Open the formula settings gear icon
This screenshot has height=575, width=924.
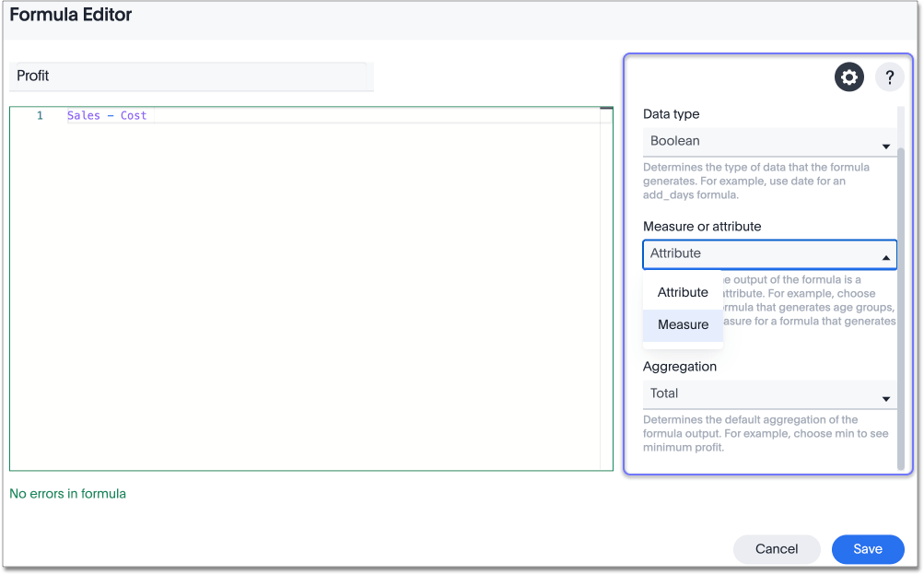click(x=848, y=76)
